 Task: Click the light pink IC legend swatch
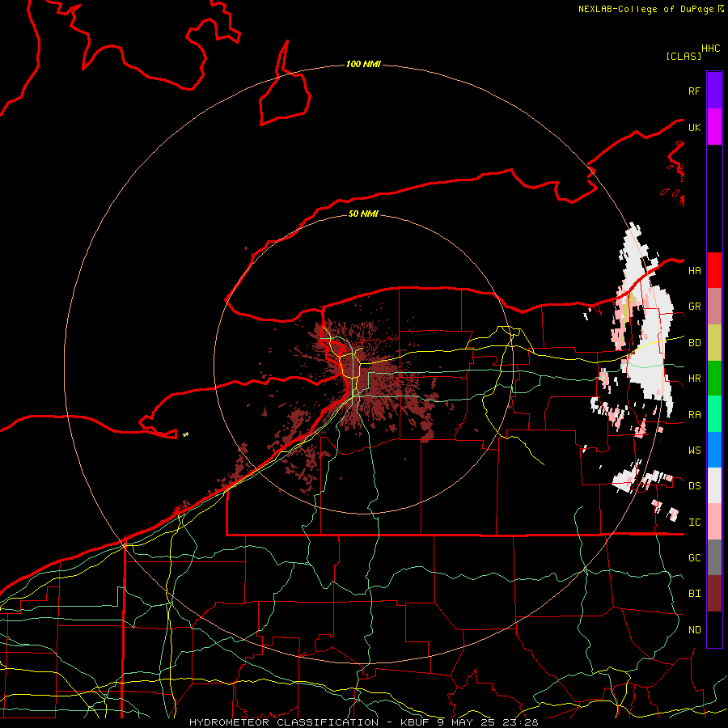coord(714,522)
